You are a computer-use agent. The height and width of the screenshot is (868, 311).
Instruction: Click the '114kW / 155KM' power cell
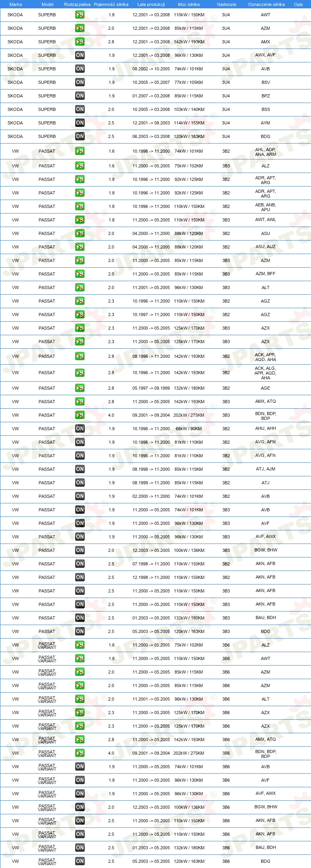click(x=189, y=123)
